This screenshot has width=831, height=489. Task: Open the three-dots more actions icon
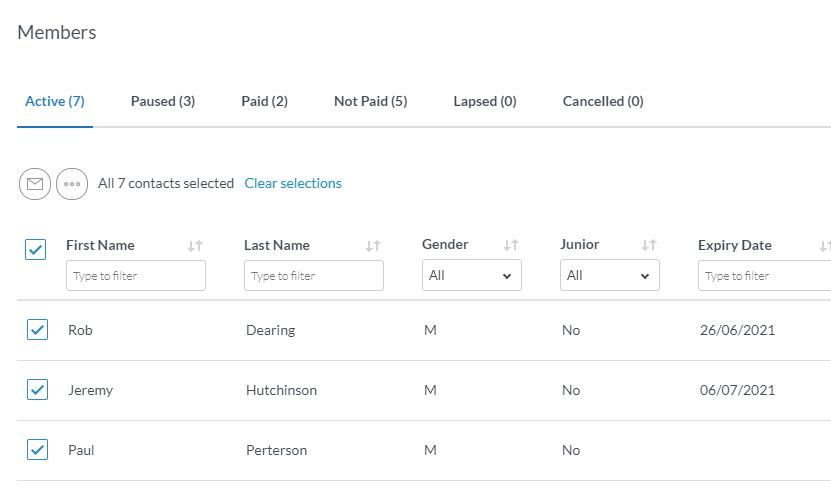click(72, 184)
